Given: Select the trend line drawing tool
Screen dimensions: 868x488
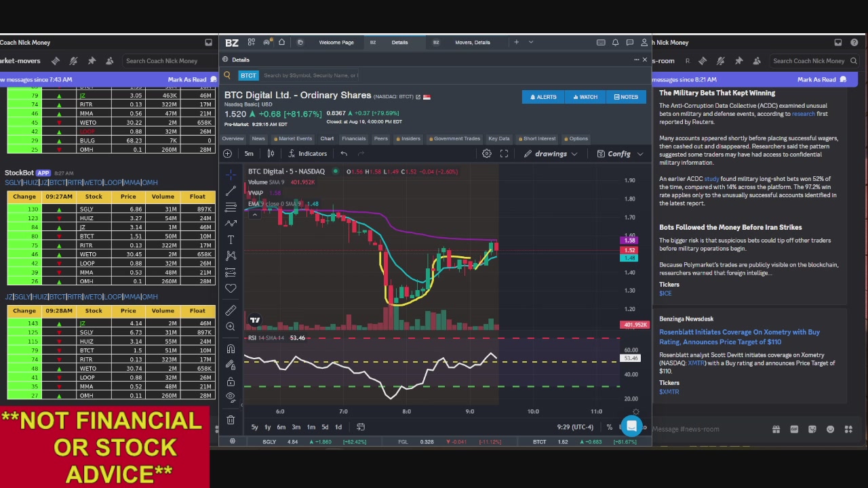Looking at the screenshot, I should pyautogui.click(x=231, y=191).
